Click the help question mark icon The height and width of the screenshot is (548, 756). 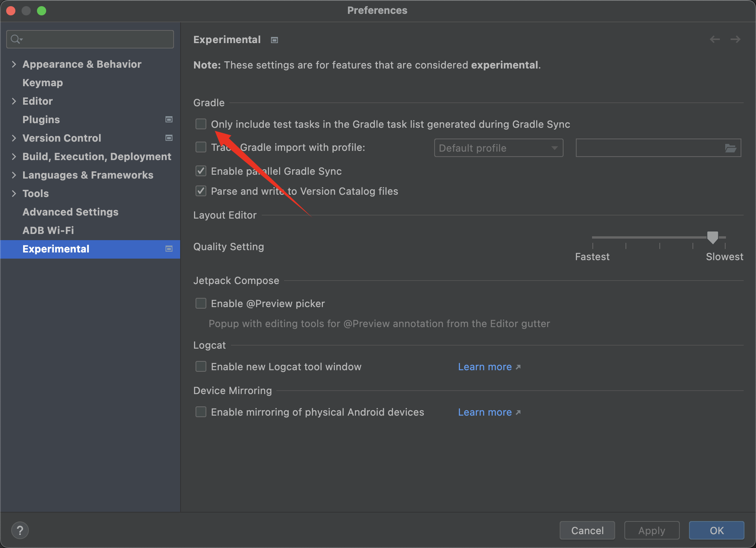[20, 530]
